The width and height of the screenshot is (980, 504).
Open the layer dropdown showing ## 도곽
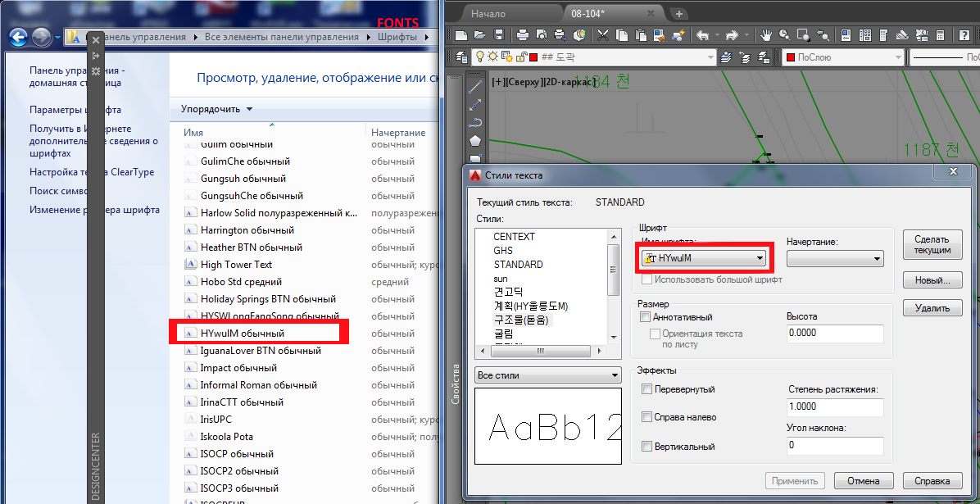pyautogui.click(x=594, y=57)
